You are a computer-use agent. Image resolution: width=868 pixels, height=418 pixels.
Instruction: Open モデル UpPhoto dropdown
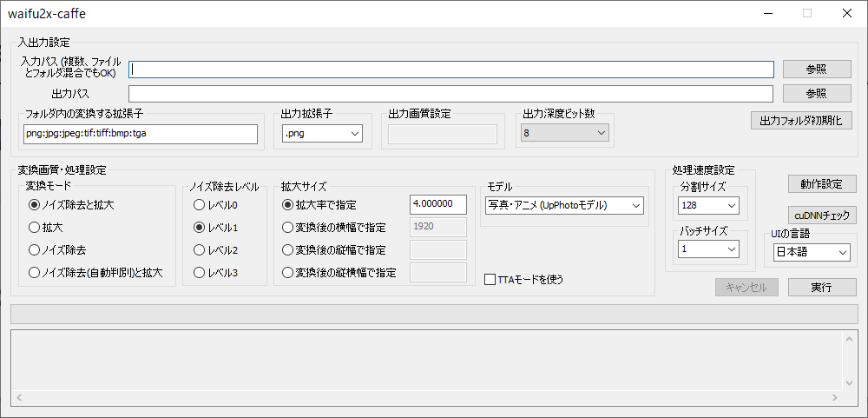tap(564, 205)
